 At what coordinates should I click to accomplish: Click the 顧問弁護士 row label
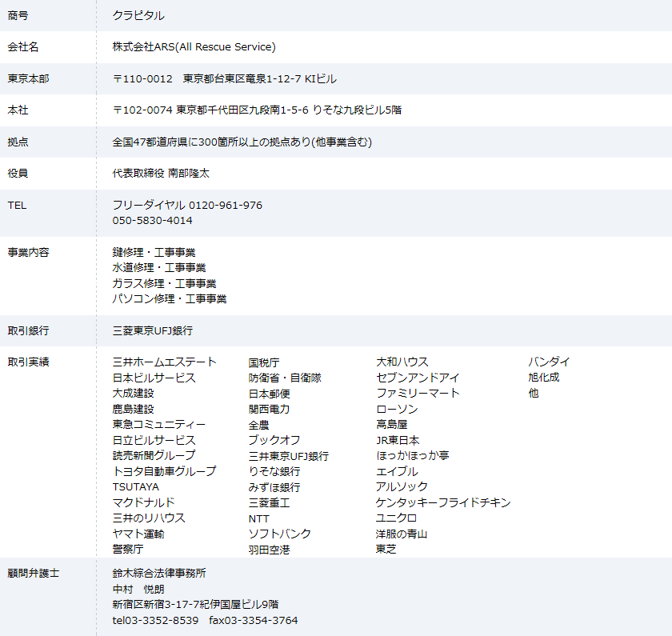tap(34, 573)
